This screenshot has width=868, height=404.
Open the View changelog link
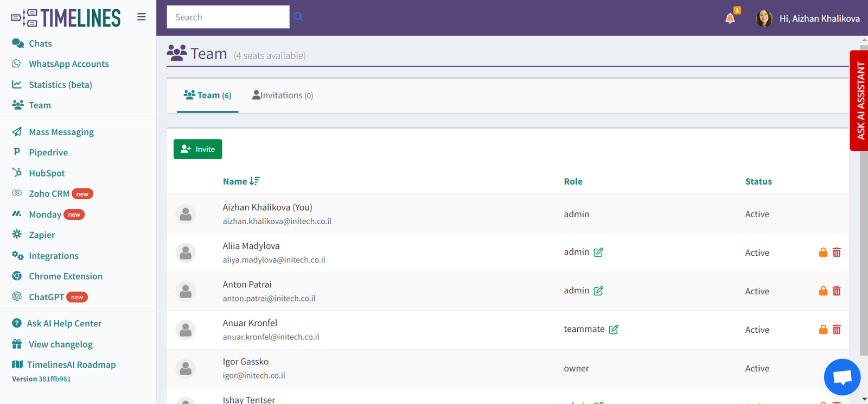[60, 344]
